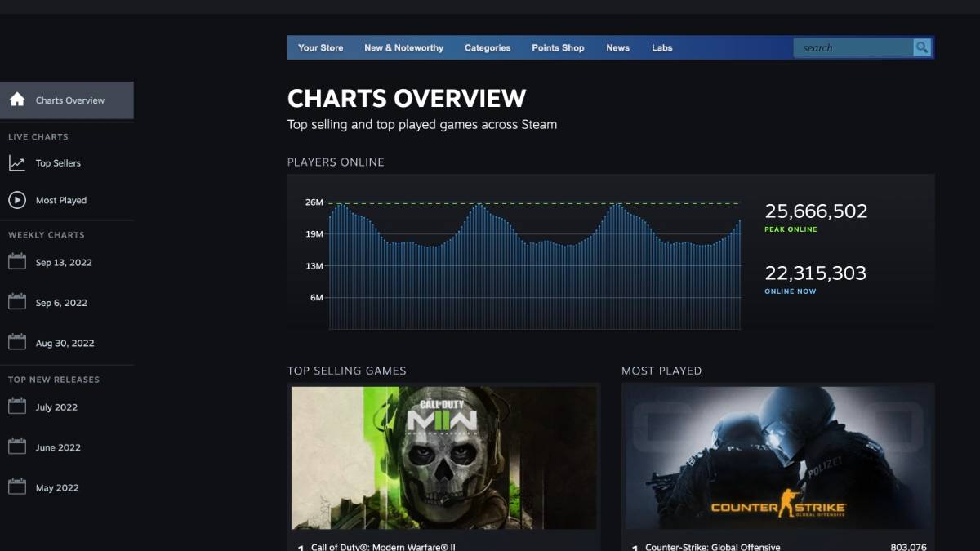The image size is (980, 551).
Task: Click the WEEKLY CHARTS sidebar heading
Action: (47, 235)
